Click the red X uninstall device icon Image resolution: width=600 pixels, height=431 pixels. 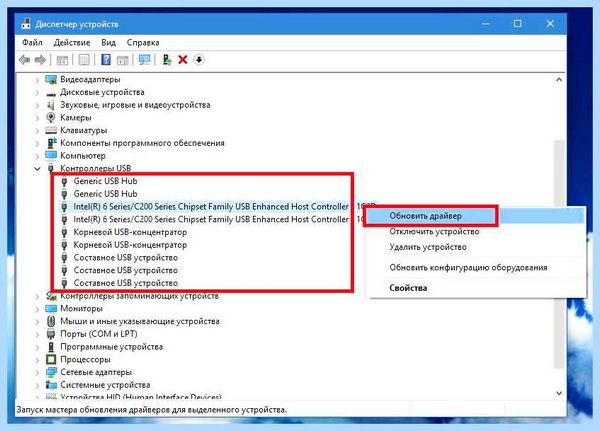coord(183,60)
